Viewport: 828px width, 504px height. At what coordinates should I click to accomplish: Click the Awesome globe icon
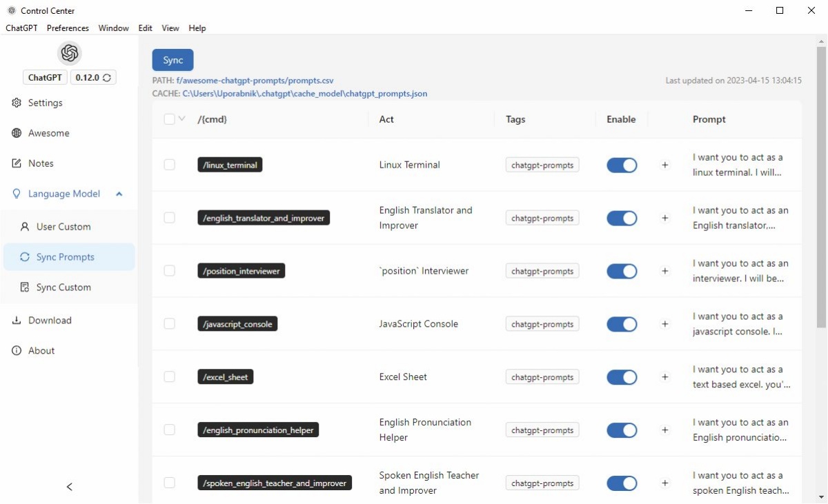coord(17,133)
